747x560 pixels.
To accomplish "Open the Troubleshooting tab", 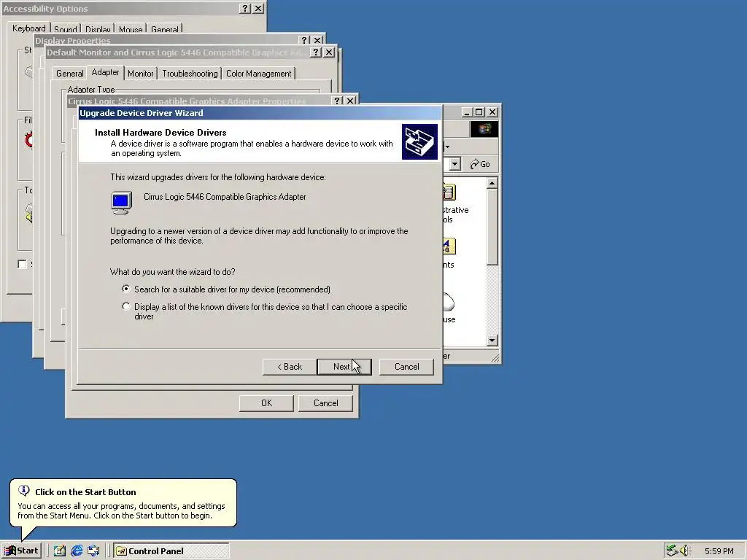I will (x=190, y=74).
